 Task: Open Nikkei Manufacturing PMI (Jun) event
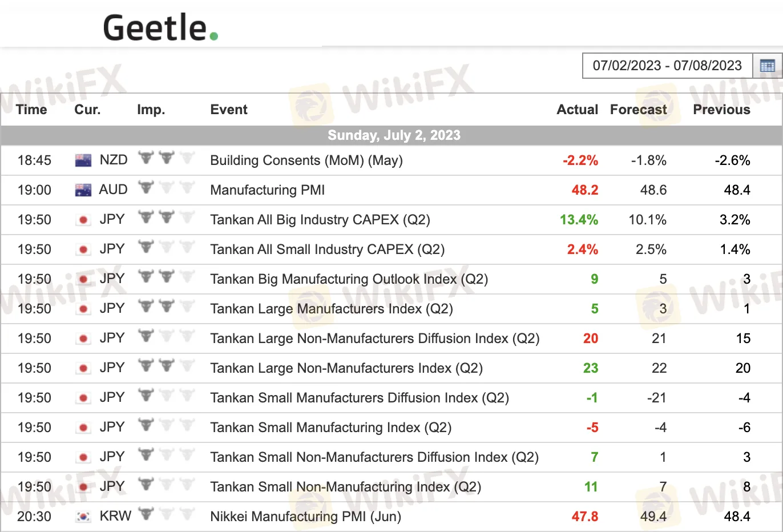tap(305, 517)
